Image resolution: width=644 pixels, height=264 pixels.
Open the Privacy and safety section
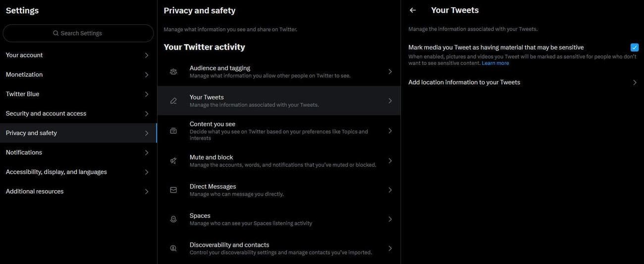[31, 133]
